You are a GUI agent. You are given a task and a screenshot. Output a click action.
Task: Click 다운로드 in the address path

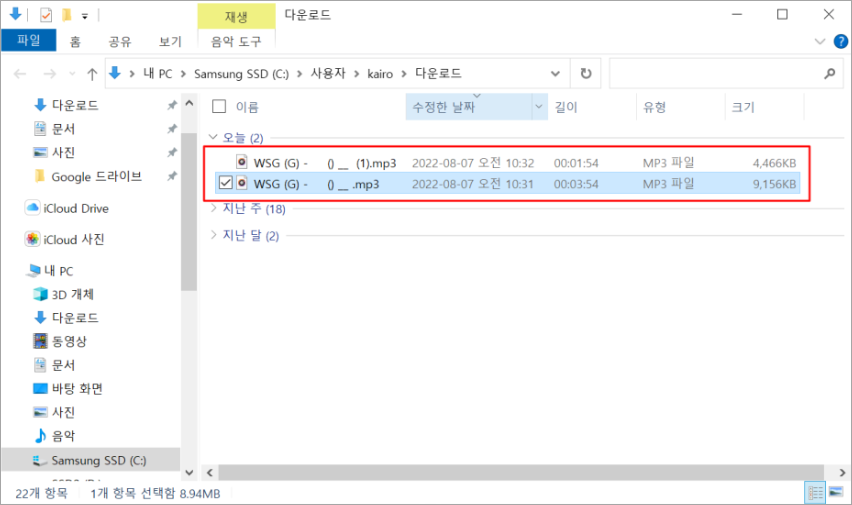click(x=438, y=73)
